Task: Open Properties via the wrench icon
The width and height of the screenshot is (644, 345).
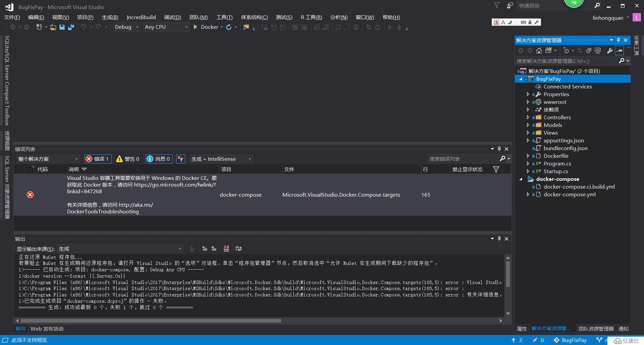Action: click(x=610, y=51)
